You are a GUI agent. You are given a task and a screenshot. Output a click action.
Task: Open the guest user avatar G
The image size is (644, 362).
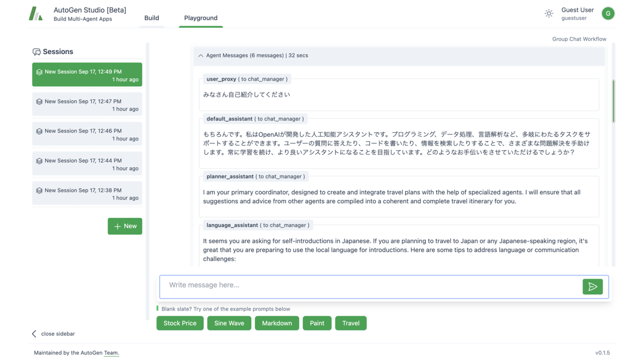pyautogui.click(x=608, y=13)
